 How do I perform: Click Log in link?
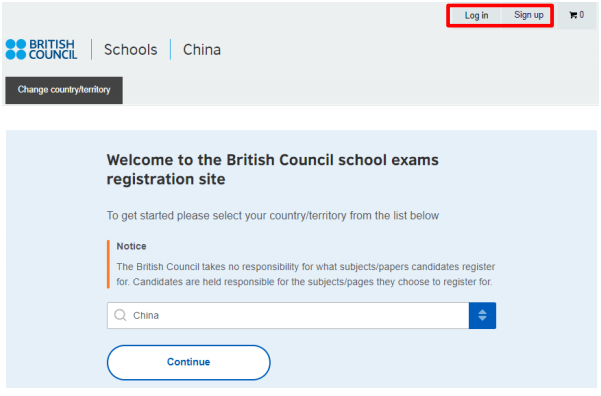(476, 15)
